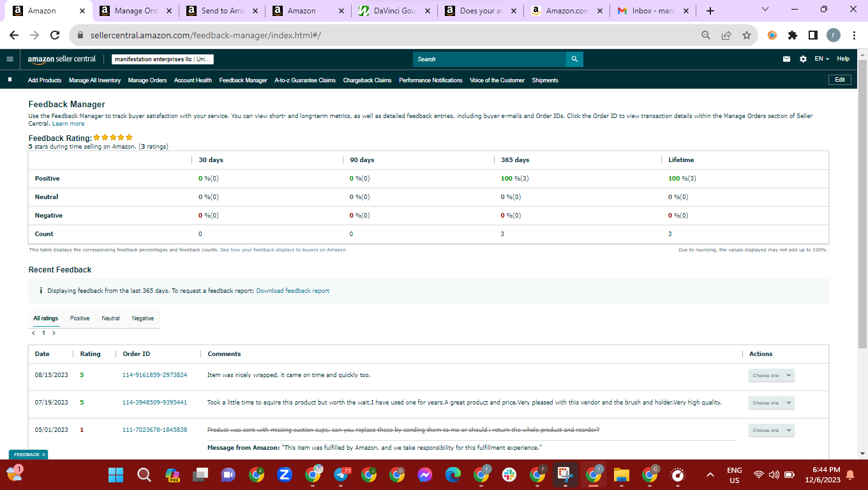Viewport: 868px width, 490px height.
Task: Open the manifestation enterprises account switcher
Action: tap(163, 59)
